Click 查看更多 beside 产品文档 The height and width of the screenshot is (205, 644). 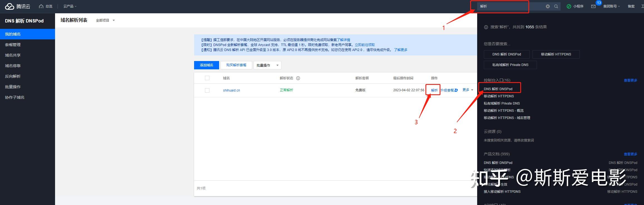(x=630, y=154)
